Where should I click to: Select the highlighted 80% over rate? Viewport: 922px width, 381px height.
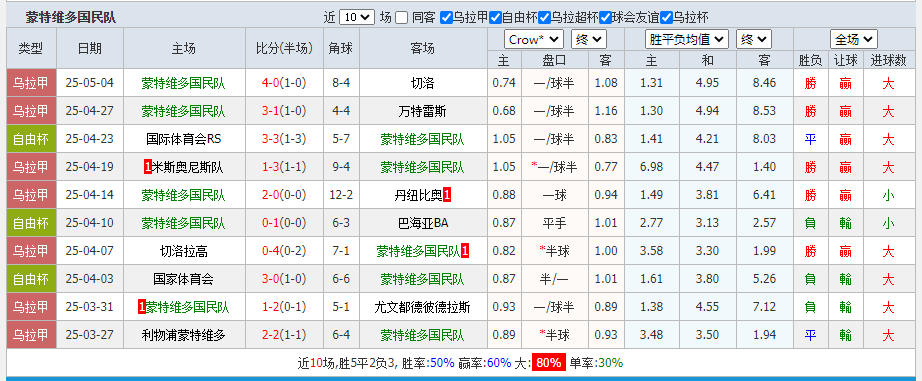point(549,363)
